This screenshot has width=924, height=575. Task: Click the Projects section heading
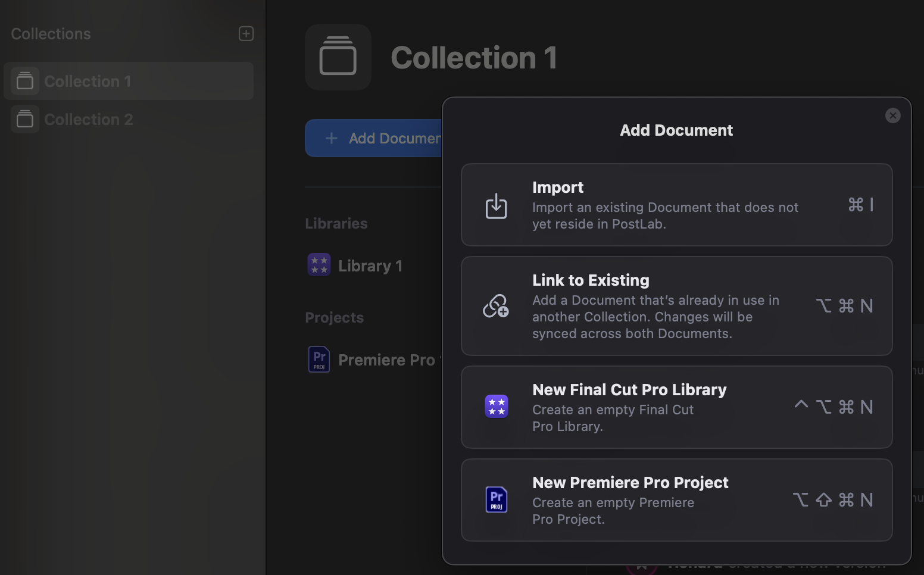point(334,317)
